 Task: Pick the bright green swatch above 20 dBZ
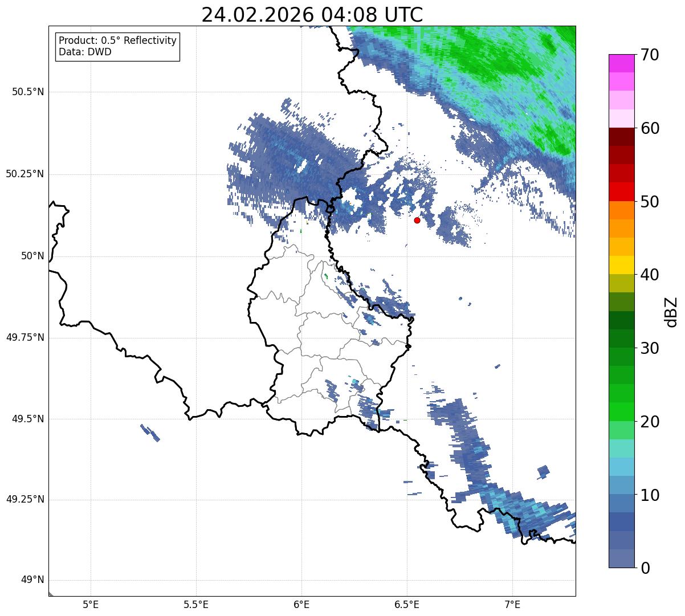(622, 412)
